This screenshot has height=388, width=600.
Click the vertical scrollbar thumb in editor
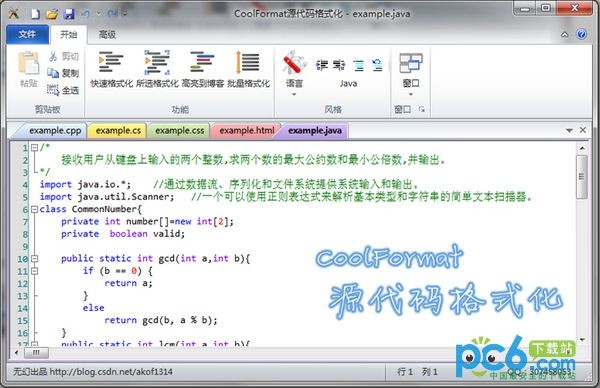(582, 177)
